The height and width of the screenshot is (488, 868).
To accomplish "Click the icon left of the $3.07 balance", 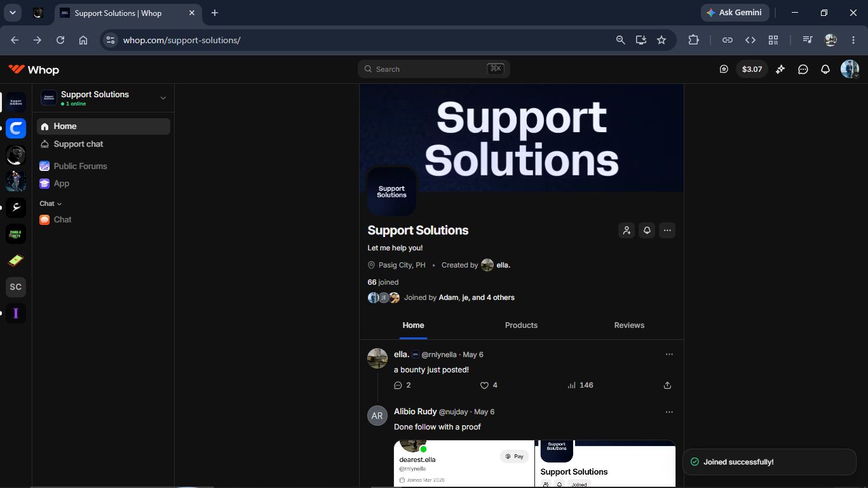I will (724, 69).
